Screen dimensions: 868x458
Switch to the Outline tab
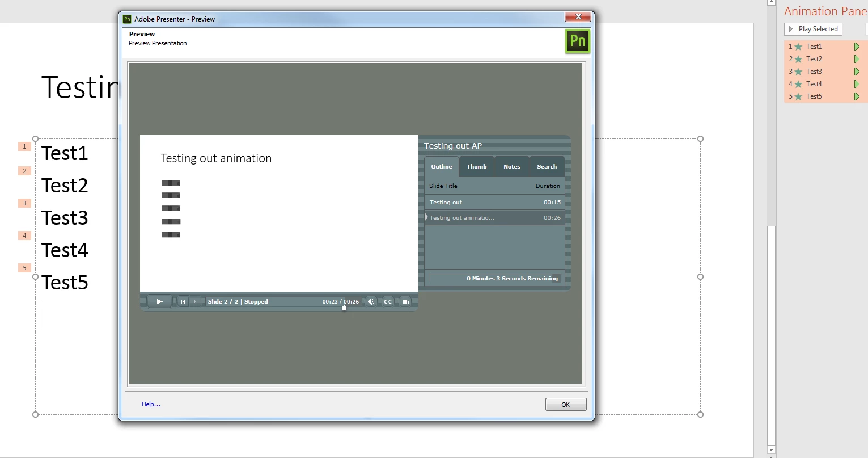coord(442,167)
